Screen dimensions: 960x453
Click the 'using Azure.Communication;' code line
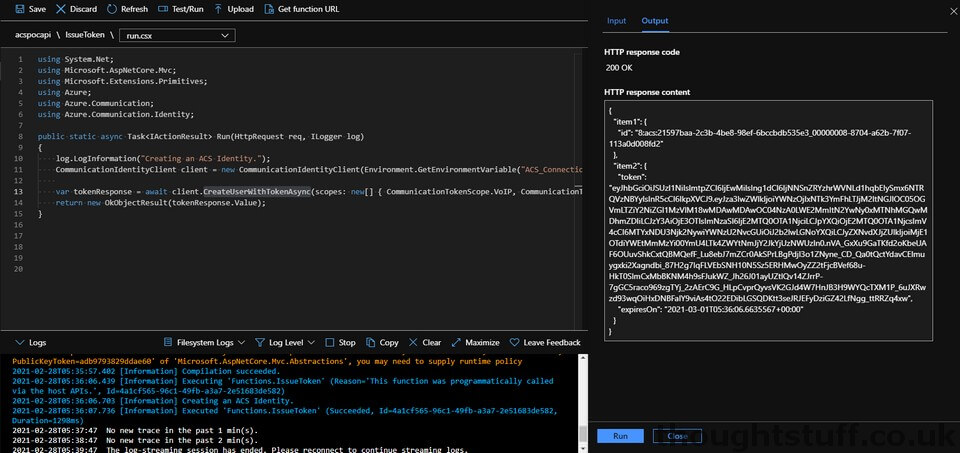tap(96, 103)
